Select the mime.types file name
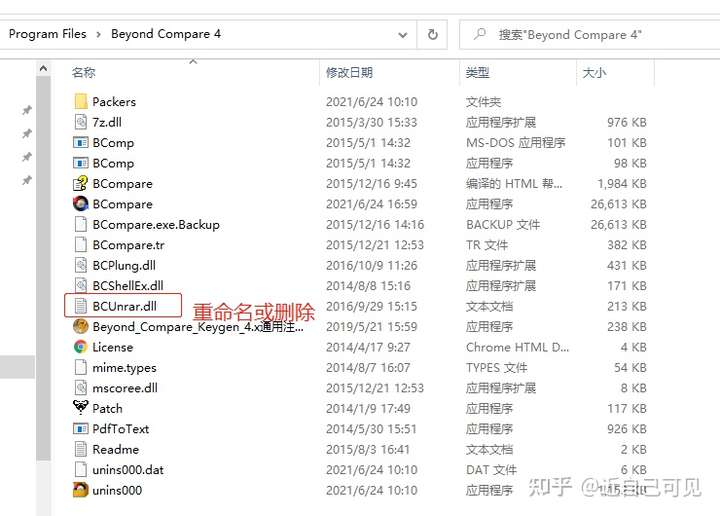The image size is (720, 516). tap(124, 368)
